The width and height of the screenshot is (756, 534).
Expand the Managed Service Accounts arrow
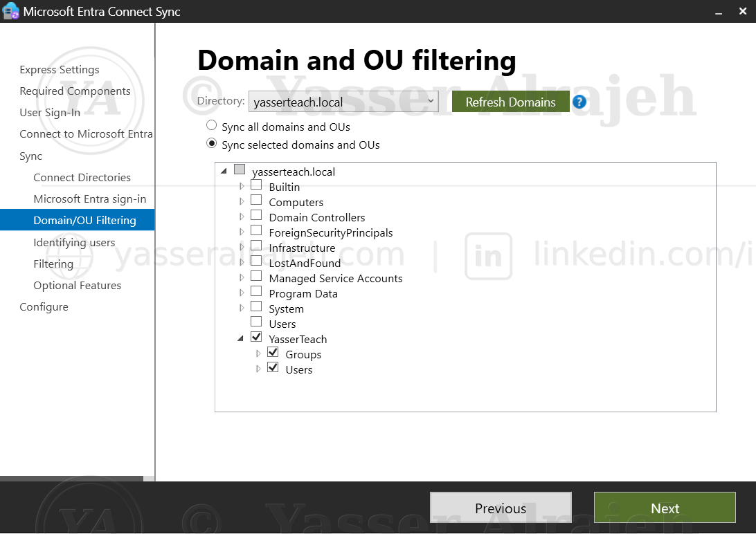[x=242, y=277]
